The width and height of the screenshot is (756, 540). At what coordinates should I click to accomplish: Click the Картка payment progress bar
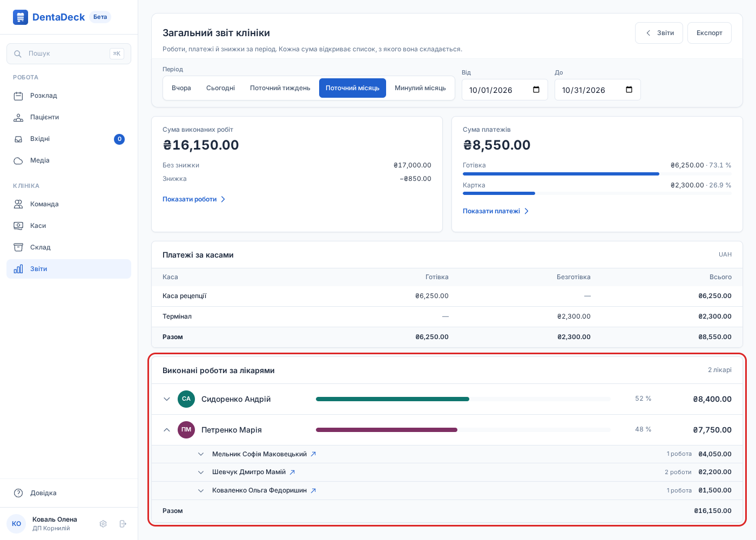pyautogui.click(x=597, y=193)
